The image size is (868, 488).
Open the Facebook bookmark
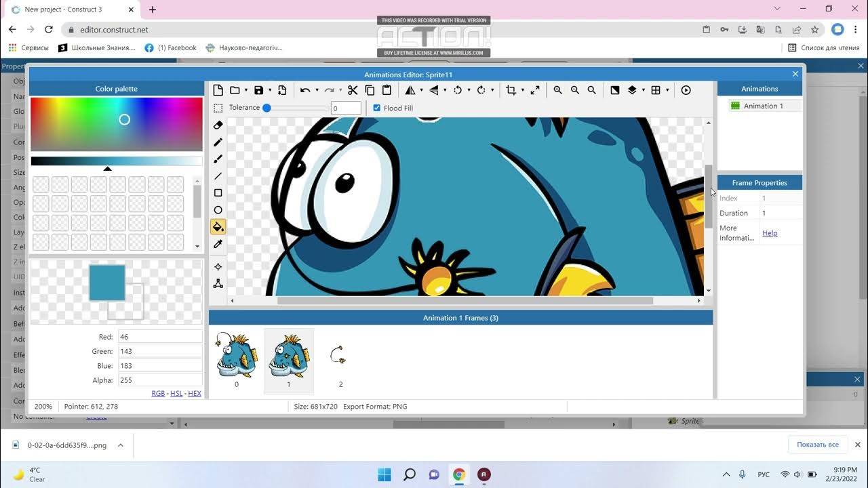(x=171, y=48)
